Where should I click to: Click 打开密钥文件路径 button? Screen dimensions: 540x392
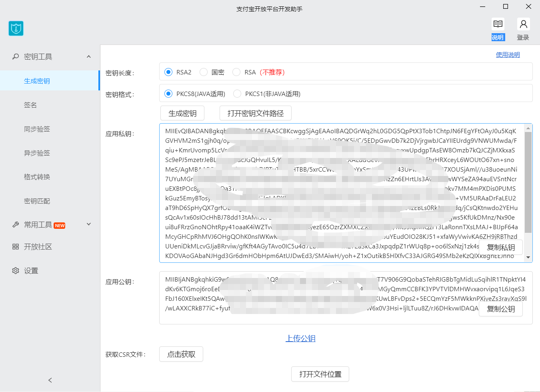click(x=256, y=113)
